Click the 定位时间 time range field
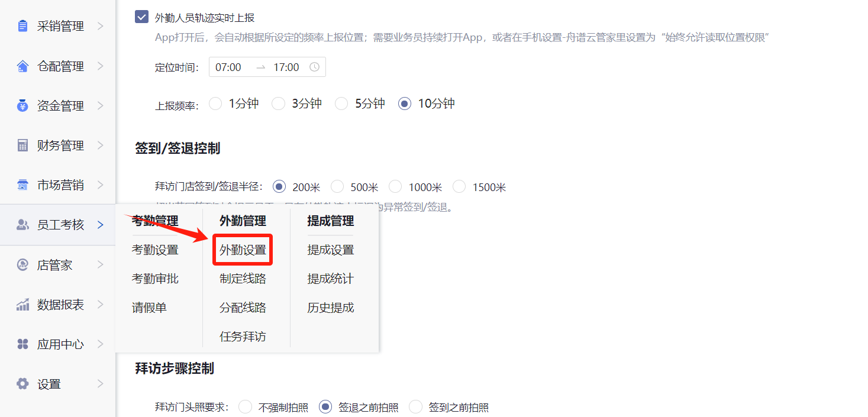 coord(267,67)
